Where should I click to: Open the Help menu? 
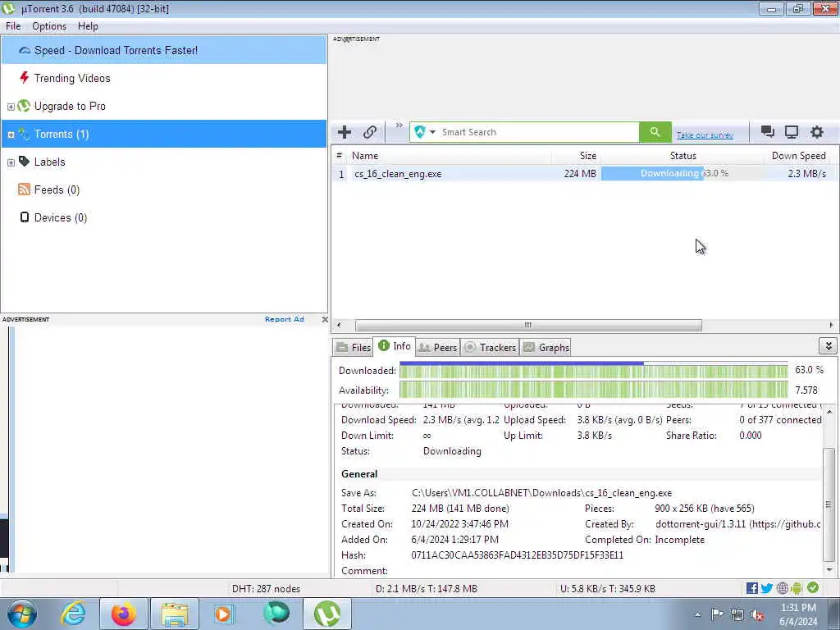88,26
